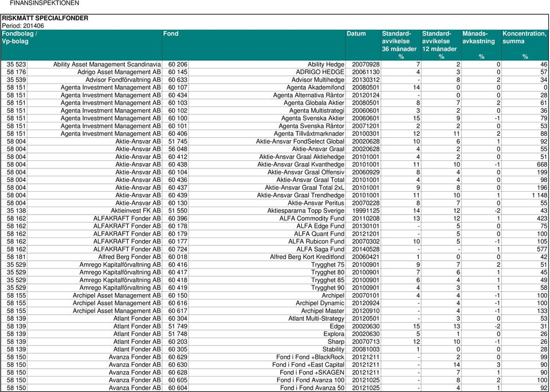The width and height of the screenshot is (550, 392).
Task: Click fund 'Archipel Dynamic'
Action: pos(320,303)
